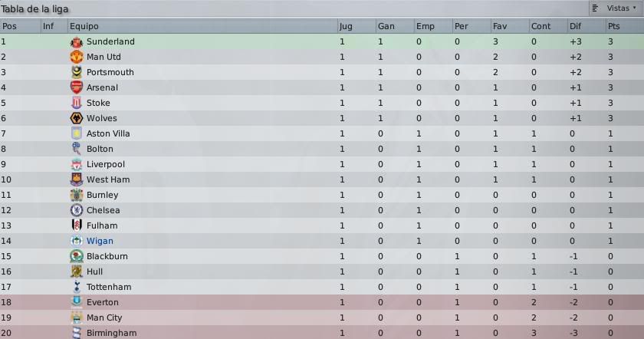The width and height of the screenshot is (644, 339).
Task: Click the Arsenal cannon badge
Action: point(77,87)
